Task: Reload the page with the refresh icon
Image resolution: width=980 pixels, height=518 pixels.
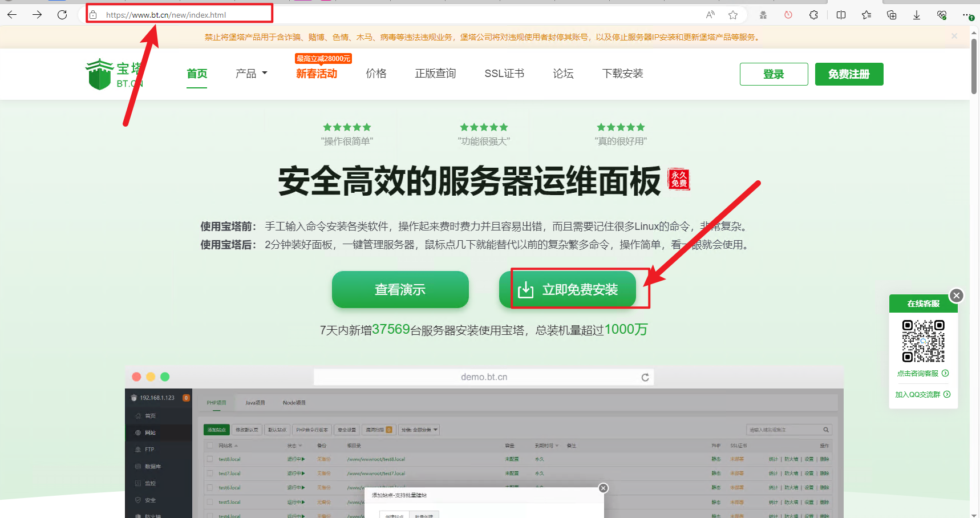Action: click(x=62, y=15)
